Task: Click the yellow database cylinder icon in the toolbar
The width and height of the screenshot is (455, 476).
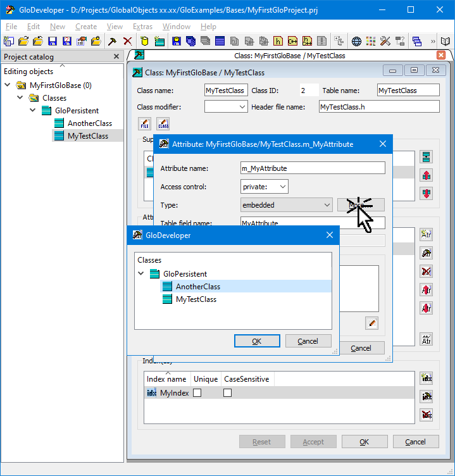Action: coord(144,41)
